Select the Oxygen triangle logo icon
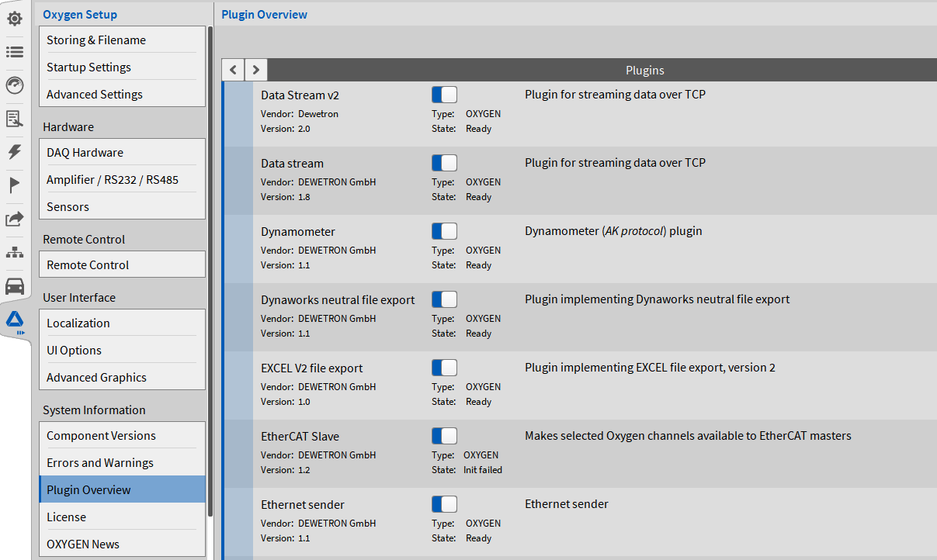 tap(16, 320)
